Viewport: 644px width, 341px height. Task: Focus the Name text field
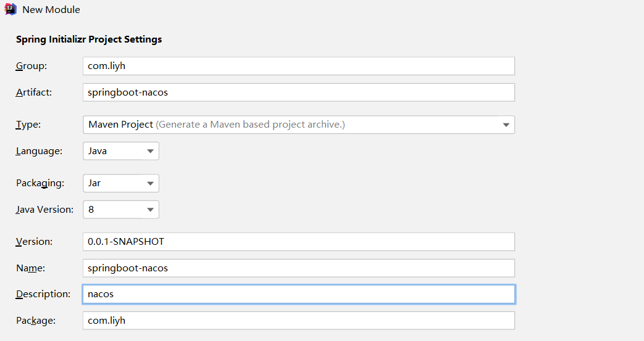click(298, 268)
